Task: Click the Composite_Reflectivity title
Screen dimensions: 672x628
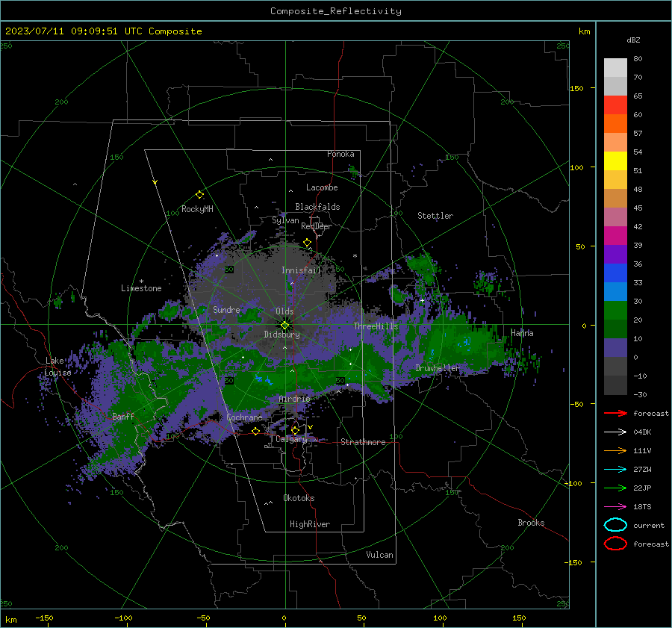Action: [x=336, y=11]
